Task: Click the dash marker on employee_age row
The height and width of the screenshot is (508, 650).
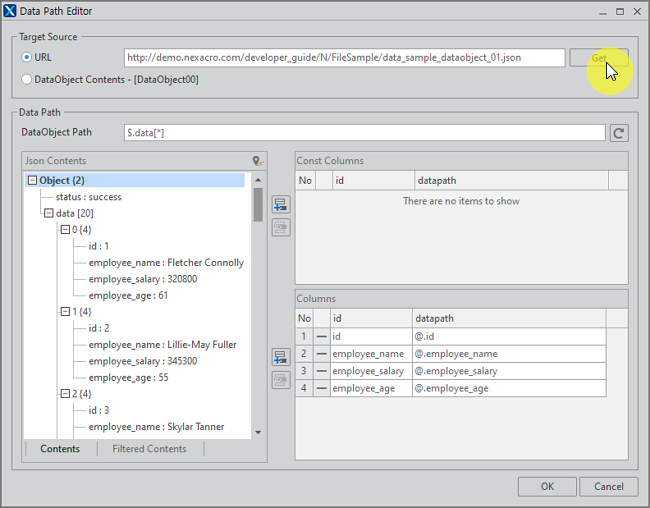Action: tap(321, 388)
